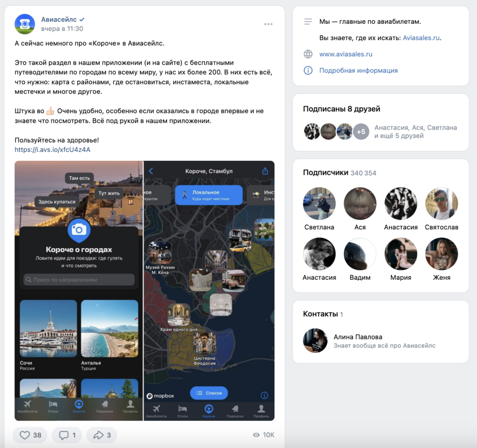The width and height of the screenshot is (477, 448).
Task: Open the Контакты section header
Action: tap(320, 314)
